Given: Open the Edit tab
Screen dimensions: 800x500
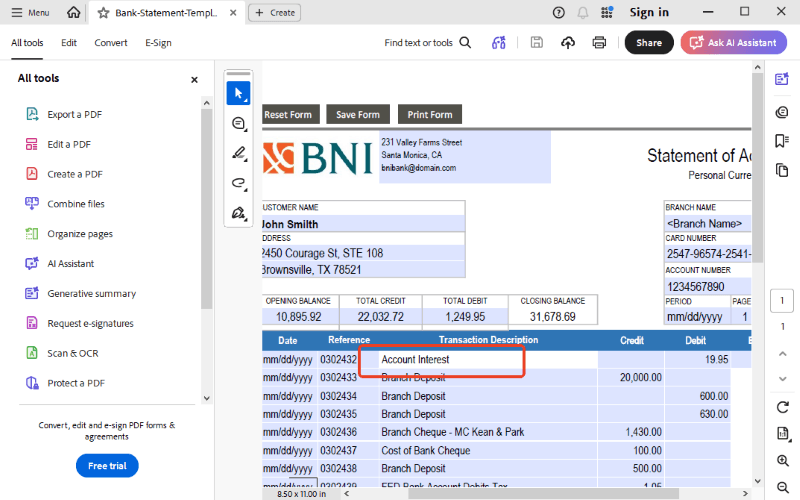Looking at the screenshot, I should tap(69, 43).
